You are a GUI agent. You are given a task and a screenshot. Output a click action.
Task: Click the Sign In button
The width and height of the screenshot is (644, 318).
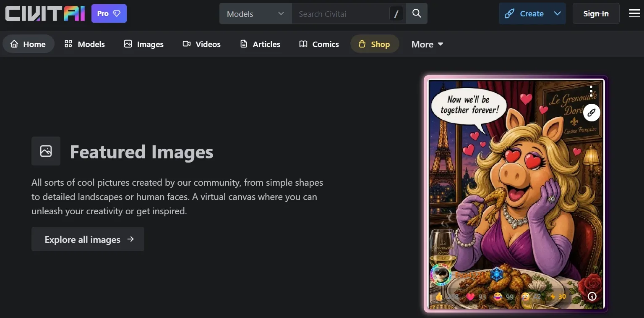(x=596, y=13)
